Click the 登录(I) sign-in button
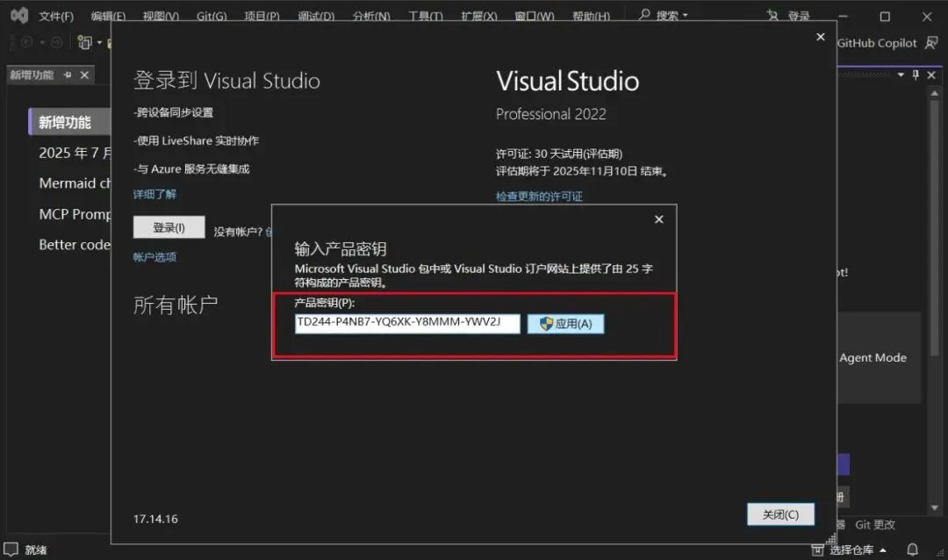This screenshot has height=560, width=948. (169, 227)
